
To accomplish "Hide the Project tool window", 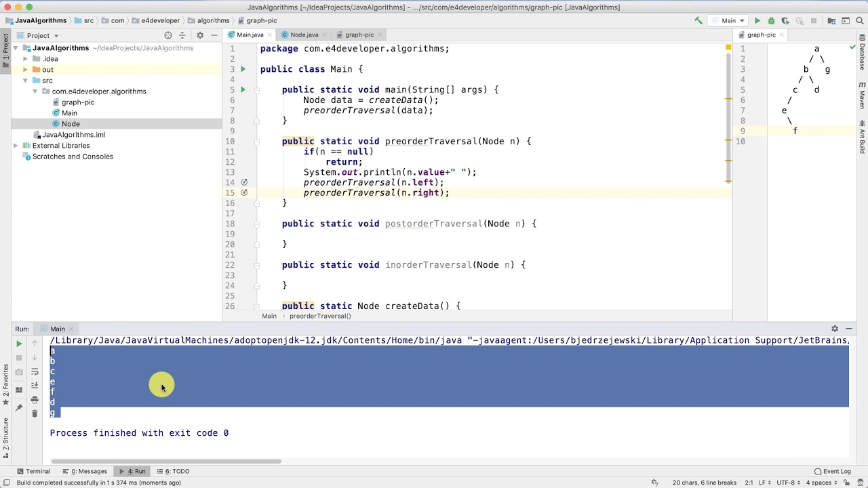I will coord(214,35).
